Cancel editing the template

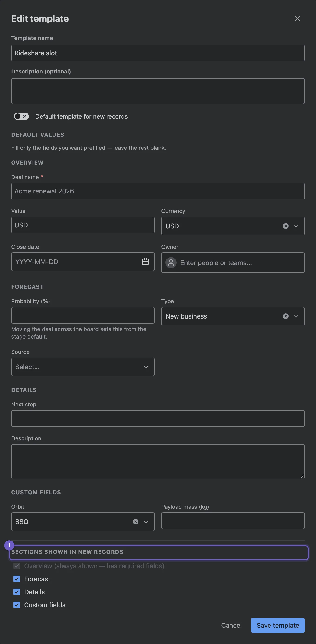231,625
